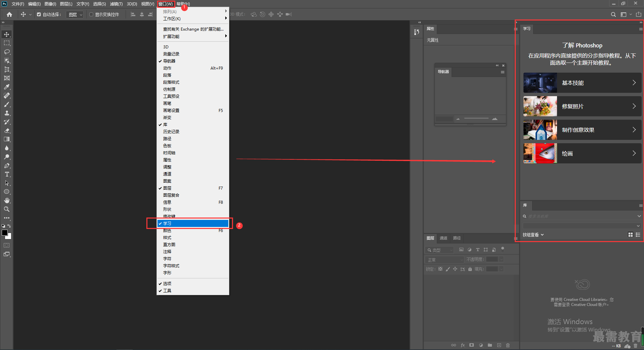Expand the 工作区(K) submenu
The height and width of the screenshot is (350, 644).
pyautogui.click(x=193, y=18)
